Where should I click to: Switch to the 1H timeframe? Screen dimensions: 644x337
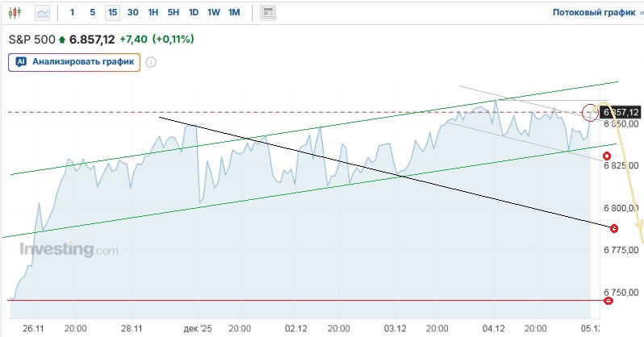click(153, 13)
